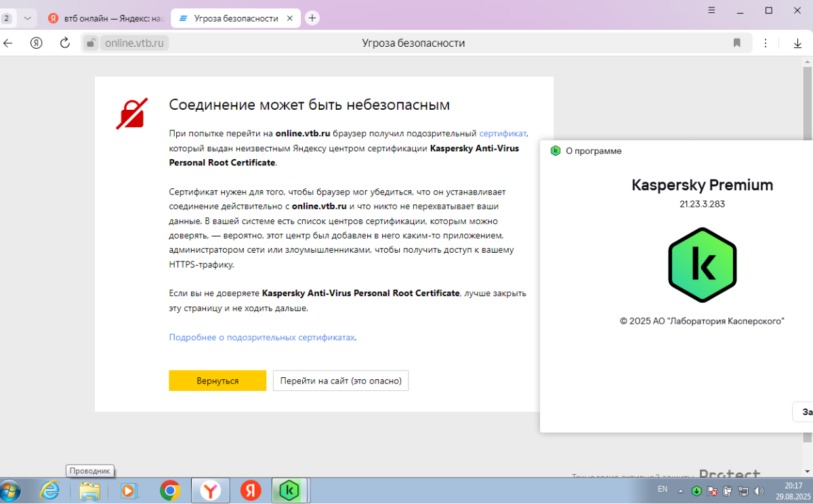Click the tab counter showing 2

pyautogui.click(x=7, y=18)
